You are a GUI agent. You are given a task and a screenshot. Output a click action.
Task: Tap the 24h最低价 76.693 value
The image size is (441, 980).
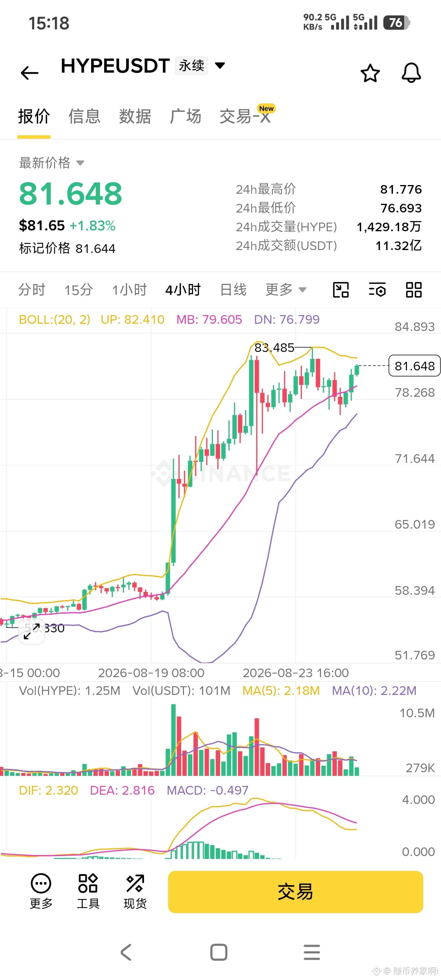pyautogui.click(x=401, y=208)
